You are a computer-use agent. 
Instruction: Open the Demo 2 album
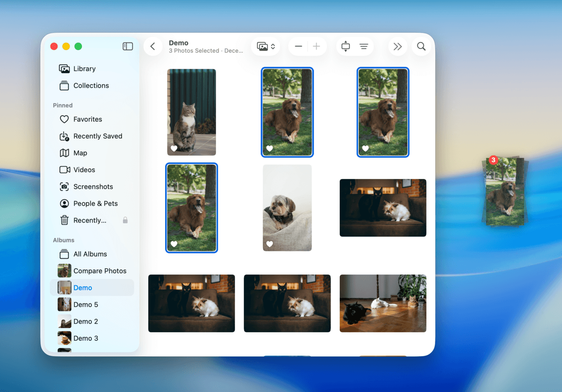tap(92, 321)
